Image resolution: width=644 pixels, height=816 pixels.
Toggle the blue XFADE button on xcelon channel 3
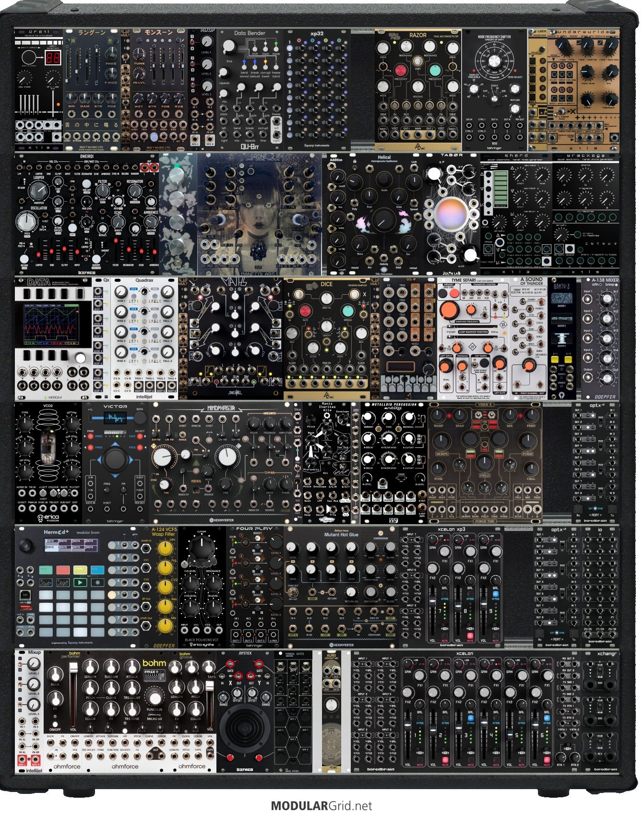click(471, 718)
